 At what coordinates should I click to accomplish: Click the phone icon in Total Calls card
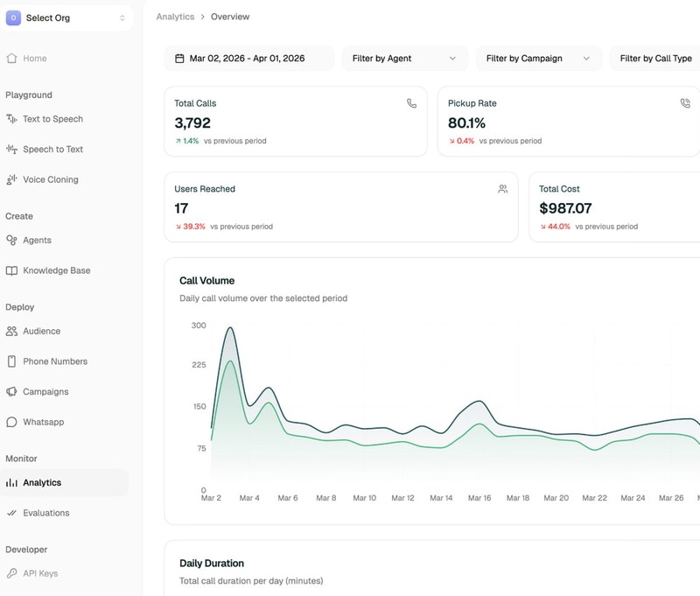(x=411, y=103)
